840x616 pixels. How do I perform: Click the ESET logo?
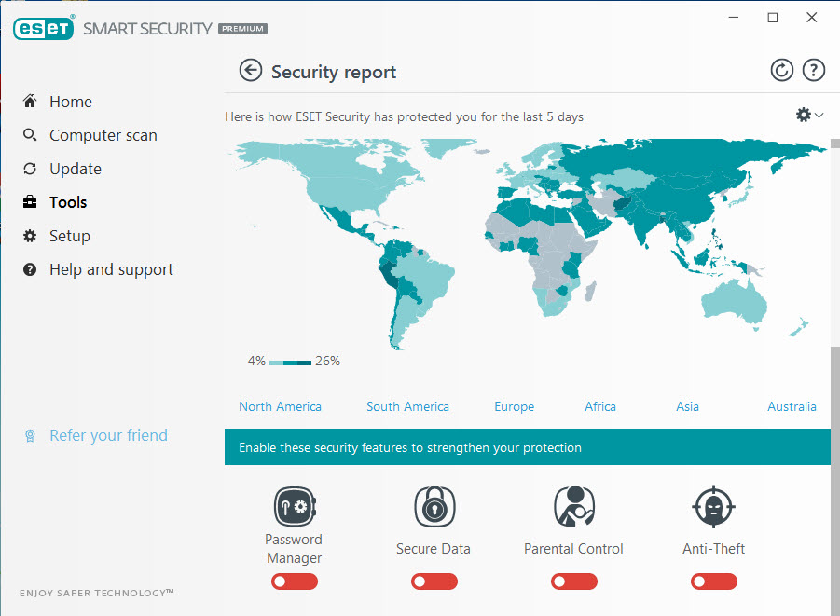pos(44,28)
